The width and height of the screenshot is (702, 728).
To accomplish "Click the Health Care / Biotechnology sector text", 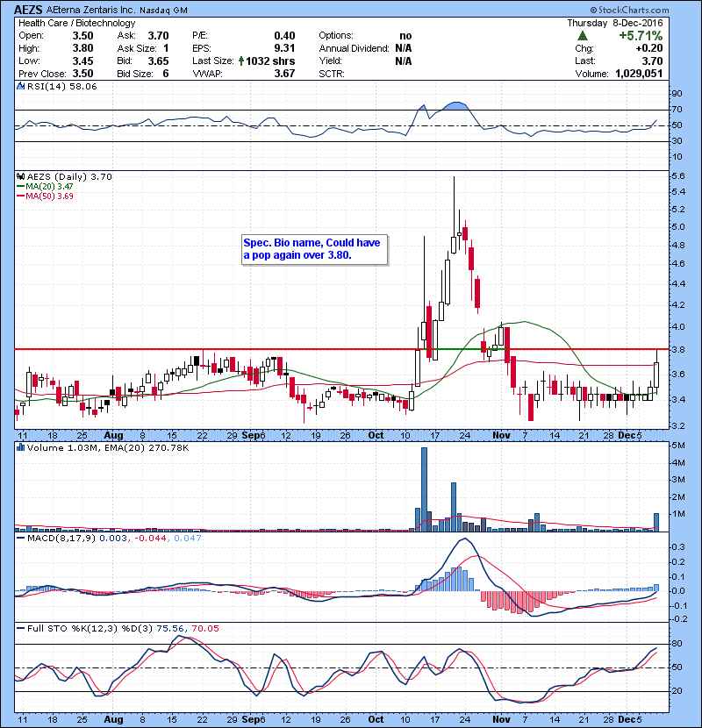I will [76, 23].
